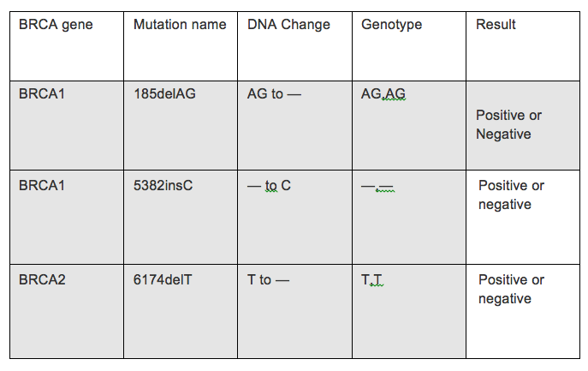Click "Positive or Negative" in the 185delAG row
This screenshot has width=588, height=371.
coord(508,125)
